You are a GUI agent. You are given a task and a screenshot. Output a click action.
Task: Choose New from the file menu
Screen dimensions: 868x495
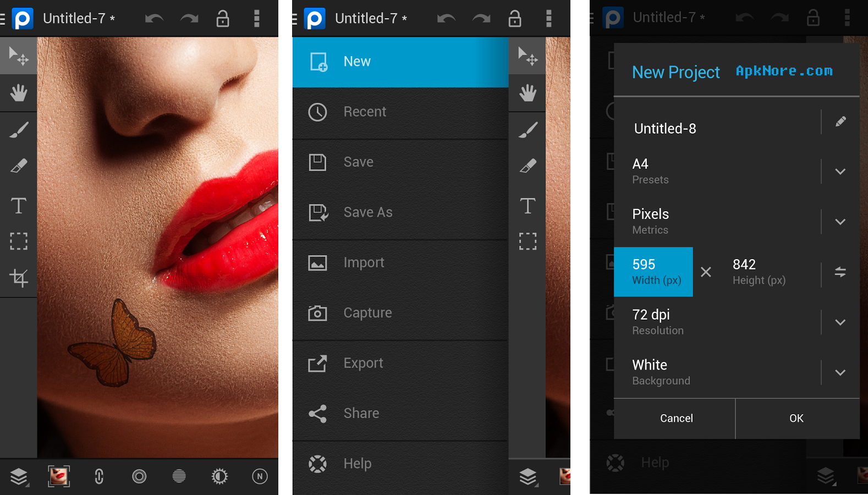coord(400,62)
